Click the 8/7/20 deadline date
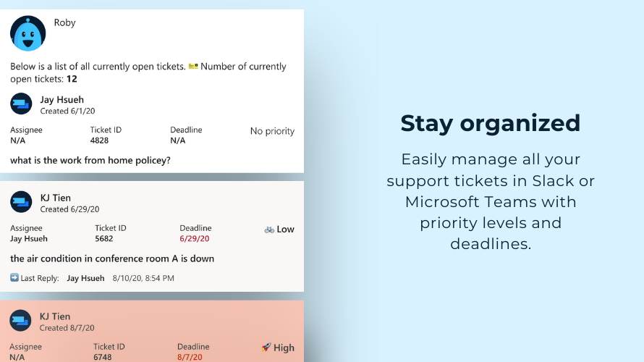644x362 pixels. coord(190,357)
